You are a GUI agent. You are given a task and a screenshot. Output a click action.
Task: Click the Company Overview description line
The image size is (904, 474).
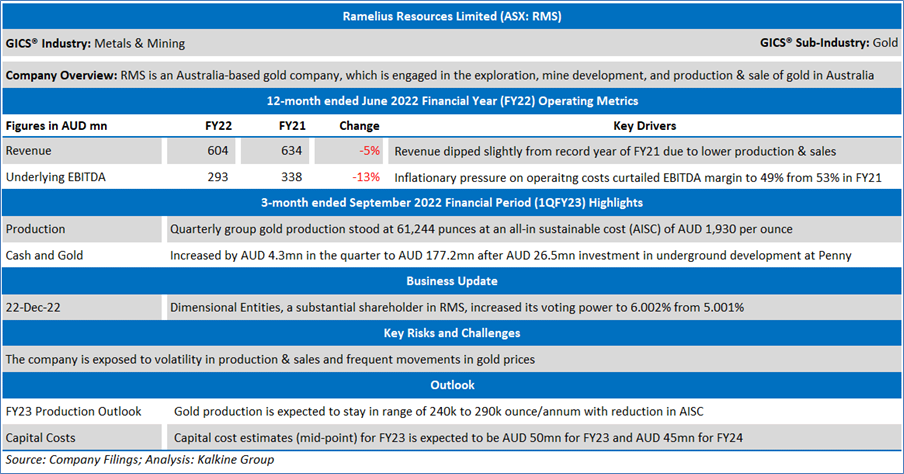tap(439, 76)
